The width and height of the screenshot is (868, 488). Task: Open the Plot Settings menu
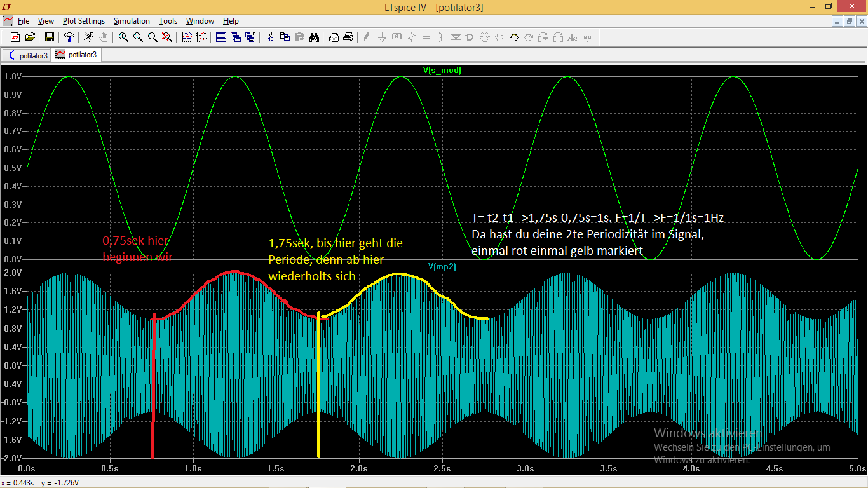pos(84,21)
